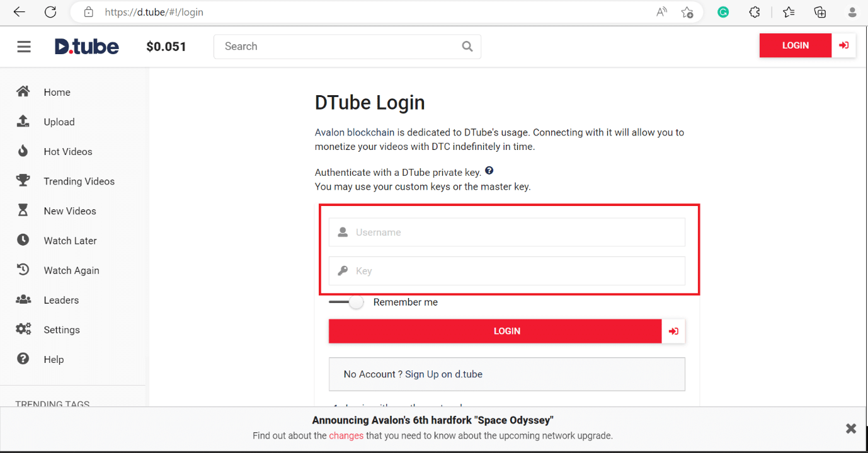The image size is (868, 453).
Task: Open browser collections icon
Action: pos(820,12)
